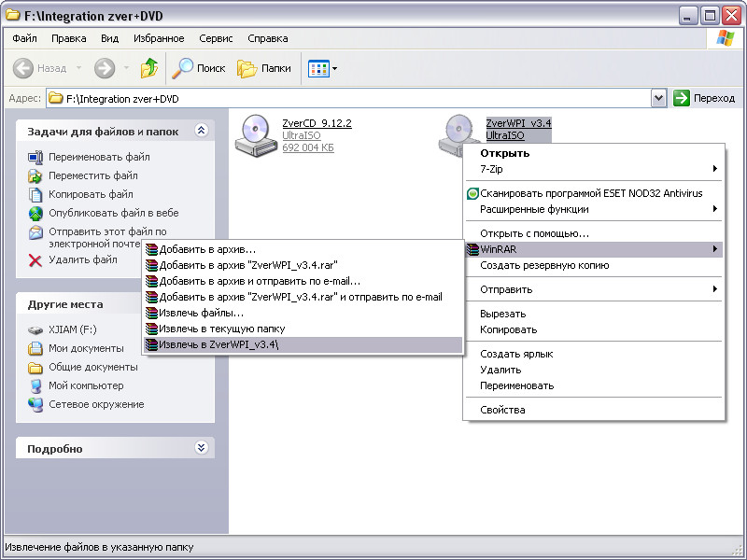Click the Переход go button
Viewport: 747px width, 560px height.
tap(704, 99)
